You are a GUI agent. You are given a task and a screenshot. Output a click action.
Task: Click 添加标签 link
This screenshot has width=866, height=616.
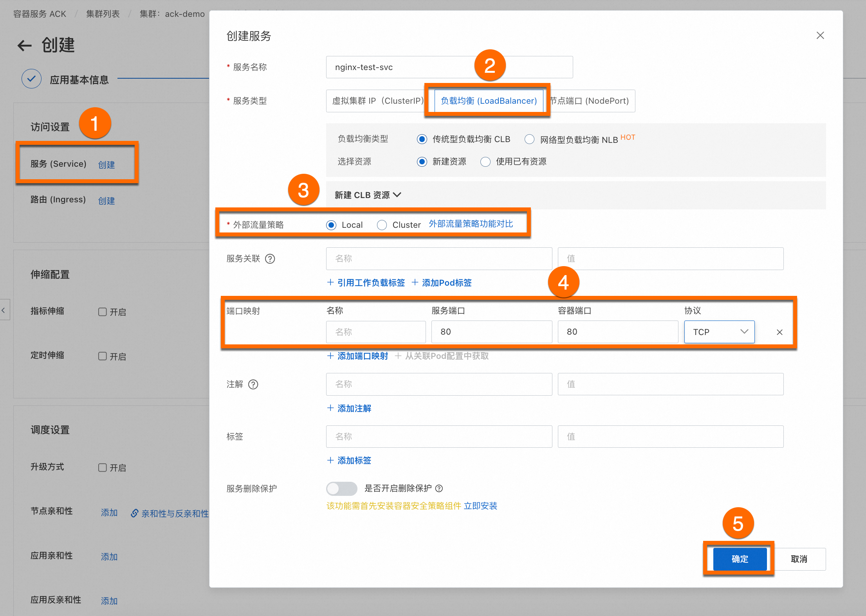click(x=349, y=460)
